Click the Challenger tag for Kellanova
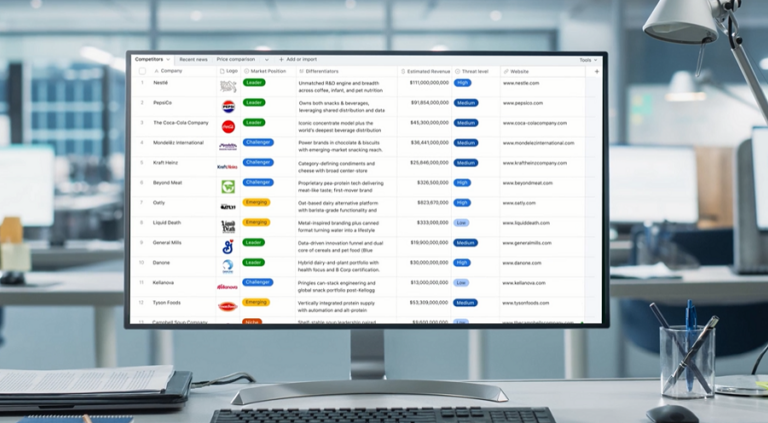768x423 pixels. [258, 282]
